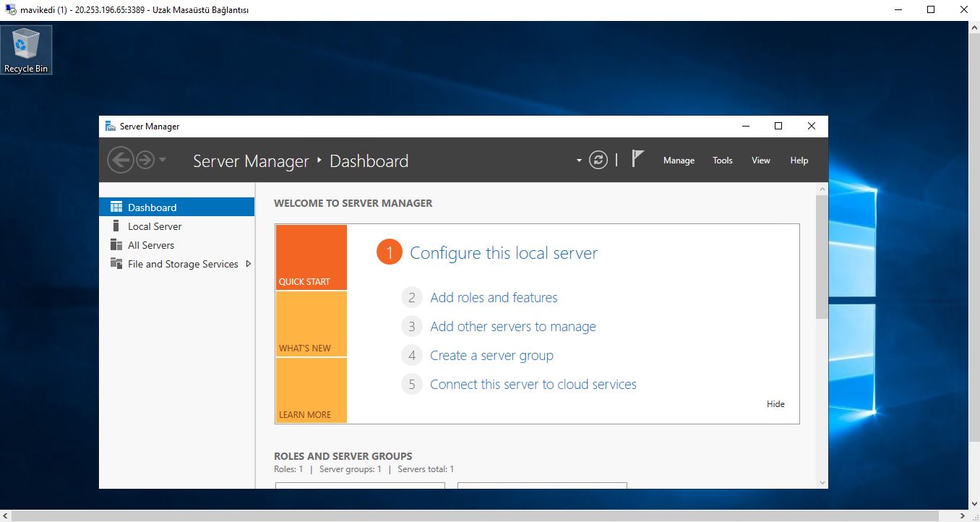Click the dashboard scroll up arrow
Viewport: 980px width, 522px height.
(822, 189)
